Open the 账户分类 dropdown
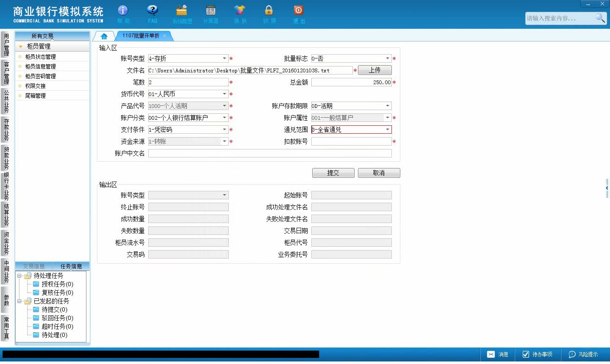 pos(225,118)
